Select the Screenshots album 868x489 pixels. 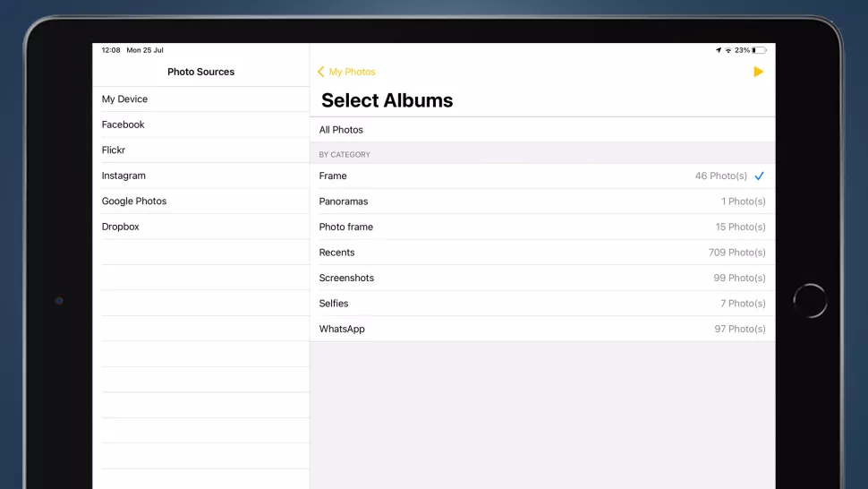click(542, 278)
